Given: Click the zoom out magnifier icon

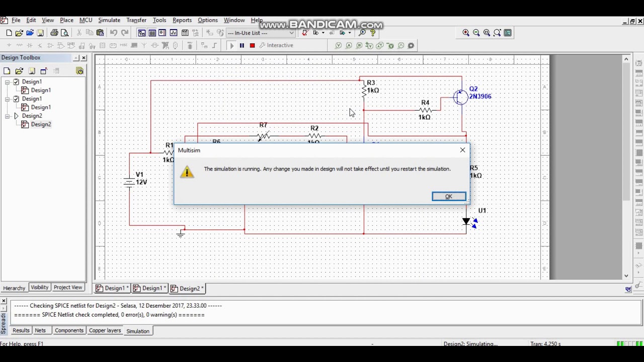Looking at the screenshot, I should tap(476, 33).
